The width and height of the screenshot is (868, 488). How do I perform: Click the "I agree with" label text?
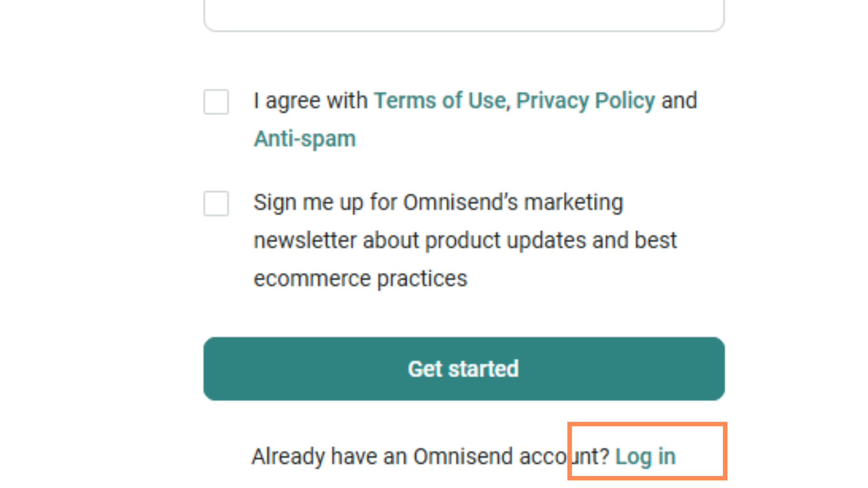coord(310,100)
